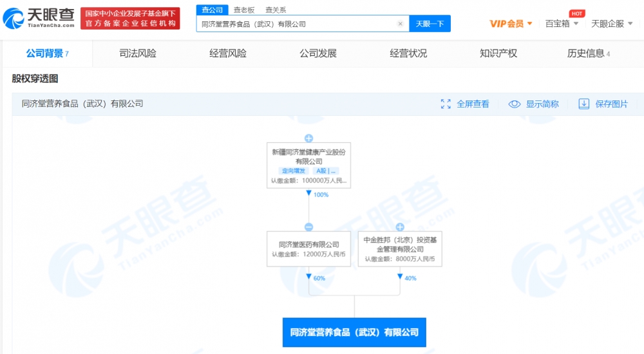The width and height of the screenshot is (644, 354).
Task: Open the 经营风险 tab
Action: point(228,53)
